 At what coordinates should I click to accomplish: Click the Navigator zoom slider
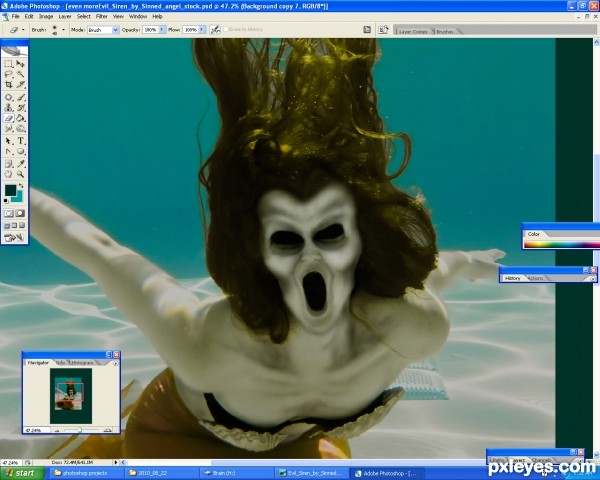pos(80,430)
